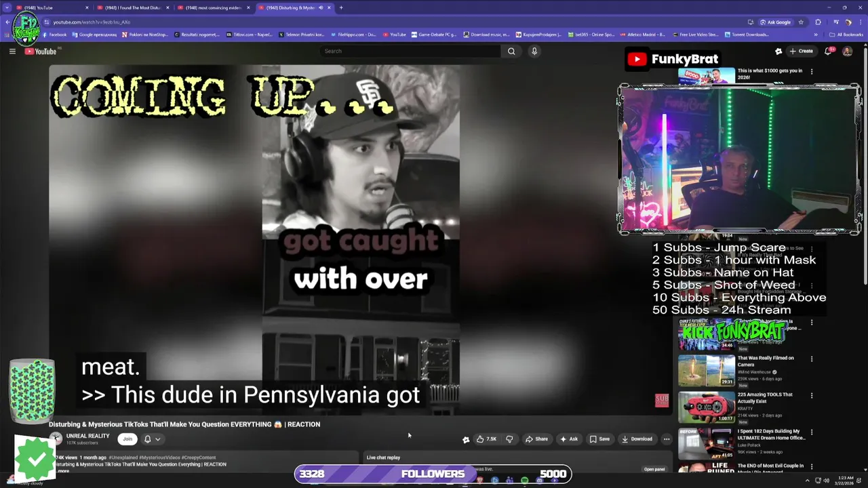Click UNREAL REALITY channel avatar
868x488 pixels.
[x=56, y=439]
